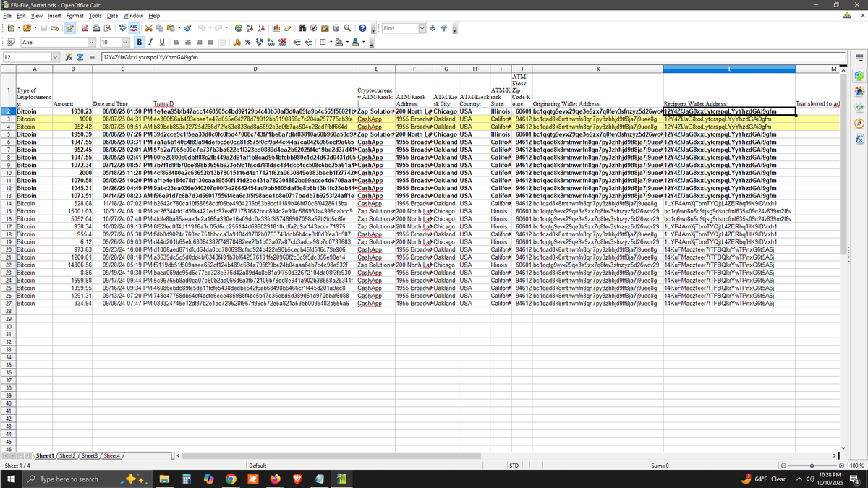868x488 pixels.
Task: Open Borders dropdown arrow
Action: tap(331, 43)
